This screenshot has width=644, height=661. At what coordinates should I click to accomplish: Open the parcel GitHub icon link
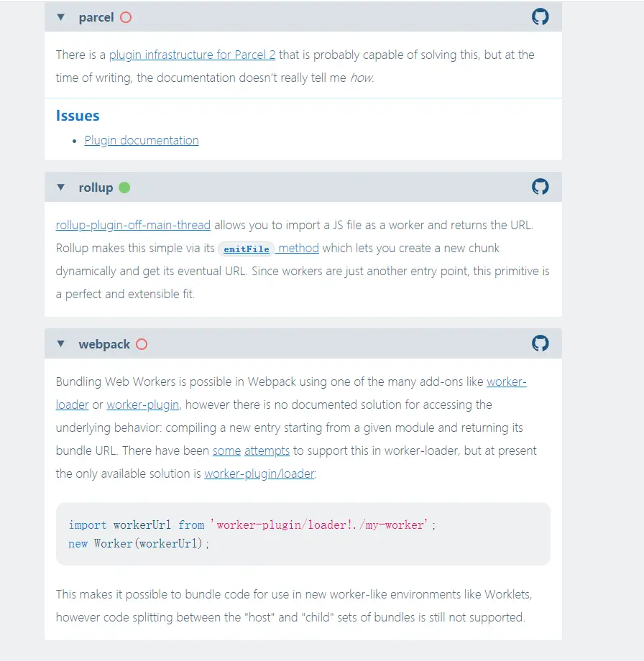pos(540,17)
